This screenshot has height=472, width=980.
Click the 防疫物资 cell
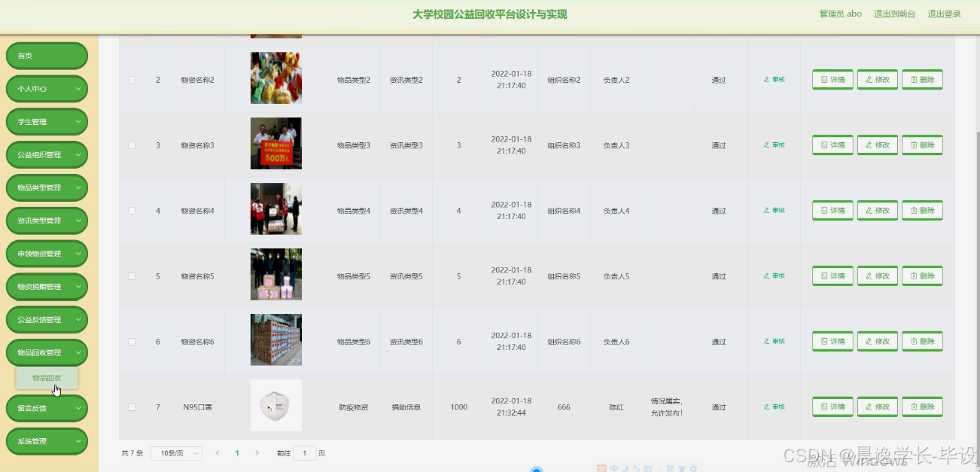354,407
